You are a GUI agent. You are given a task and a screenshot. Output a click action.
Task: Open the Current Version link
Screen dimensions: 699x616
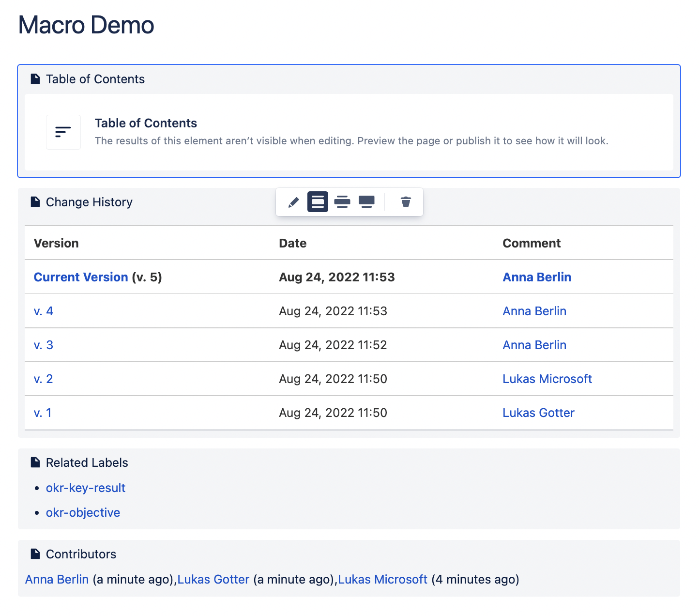pyautogui.click(x=81, y=277)
